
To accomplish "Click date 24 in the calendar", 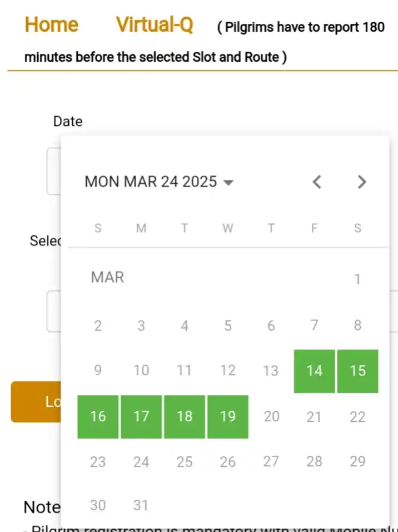I will pyautogui.click(x=141, y=462).
